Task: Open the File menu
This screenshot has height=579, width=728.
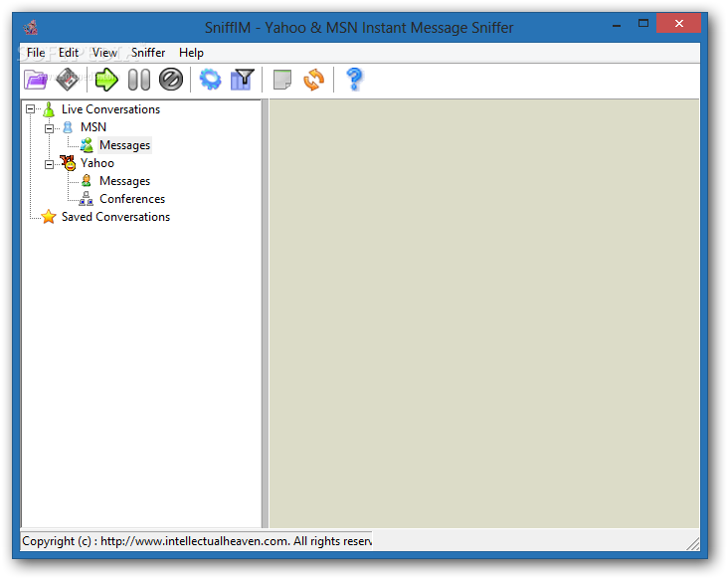Action: tap(36, 53)
